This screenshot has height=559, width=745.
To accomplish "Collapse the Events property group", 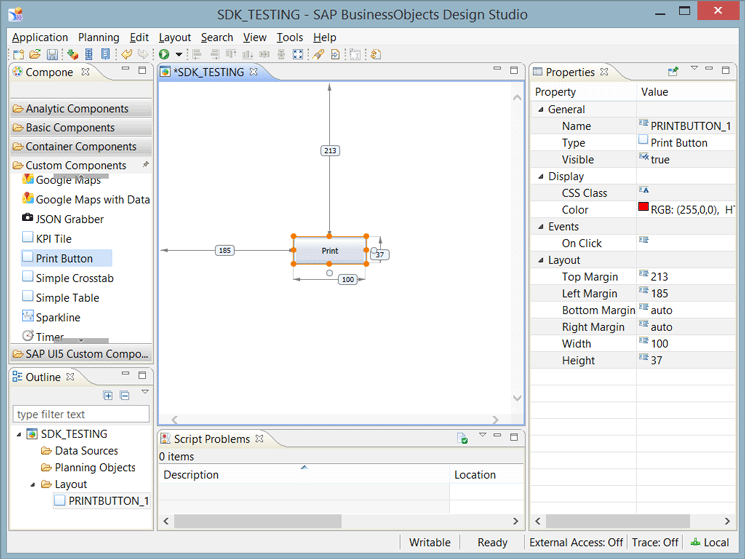I will pyautogui.click(x=541, y=227).
